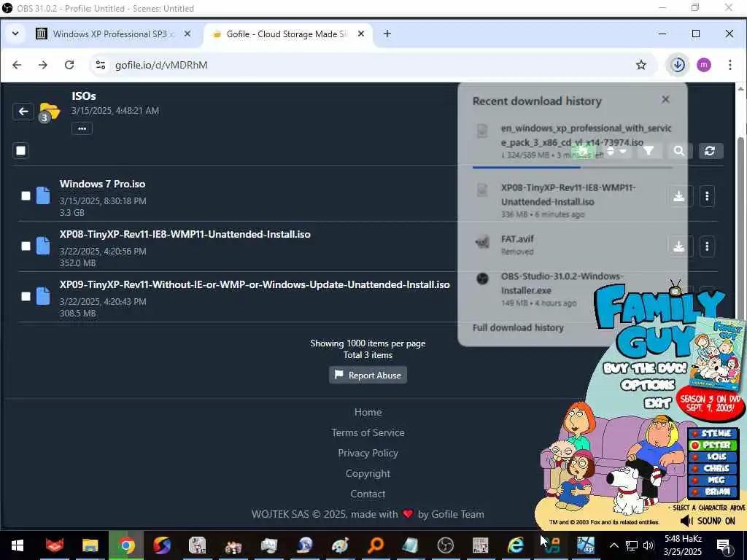Image resolution: width=747 pixels, height=560 pixels.
Task: Toggle SOUND ON in Family Guy widget
Action: pyautogui.click(x=708, y=521)
